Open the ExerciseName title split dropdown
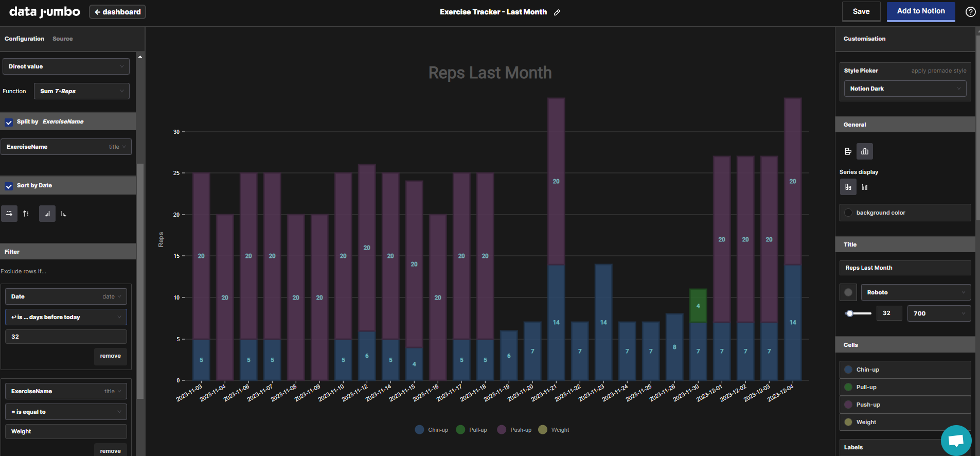The width and height of the screenshot is (980, 456). [66, 147]
